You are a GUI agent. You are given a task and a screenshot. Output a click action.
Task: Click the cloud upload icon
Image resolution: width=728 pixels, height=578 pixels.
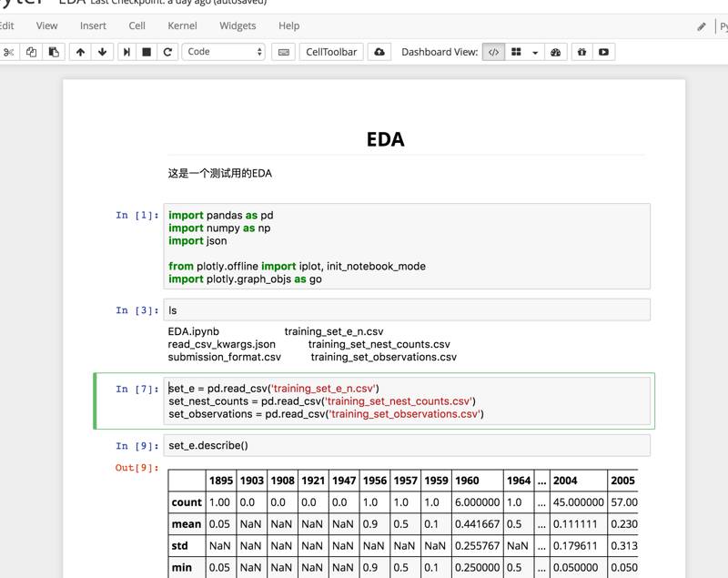coord(379,52)
